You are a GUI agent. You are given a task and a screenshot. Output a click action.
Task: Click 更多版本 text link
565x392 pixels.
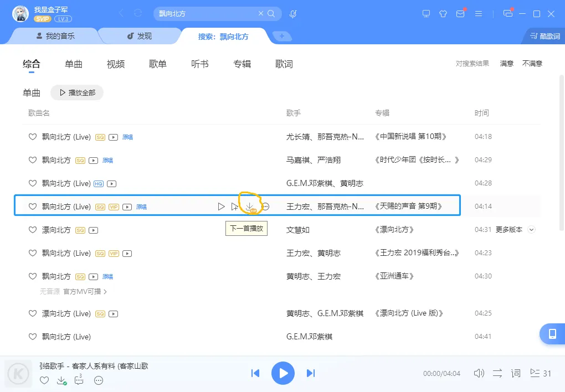click(x=509, y=230)
